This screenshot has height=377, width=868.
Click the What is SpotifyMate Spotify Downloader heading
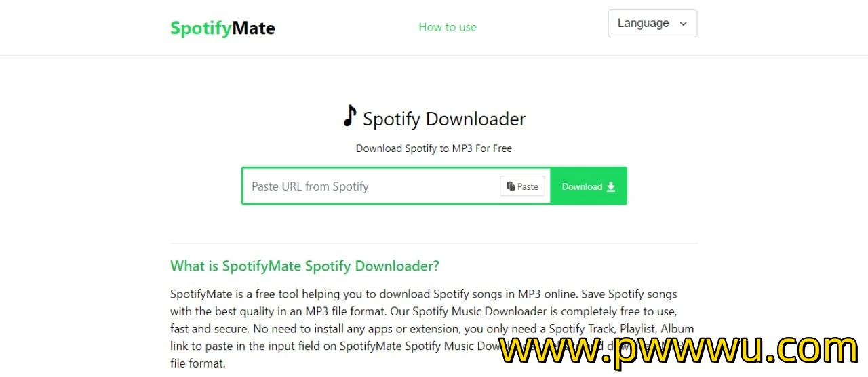pos(304,266)
